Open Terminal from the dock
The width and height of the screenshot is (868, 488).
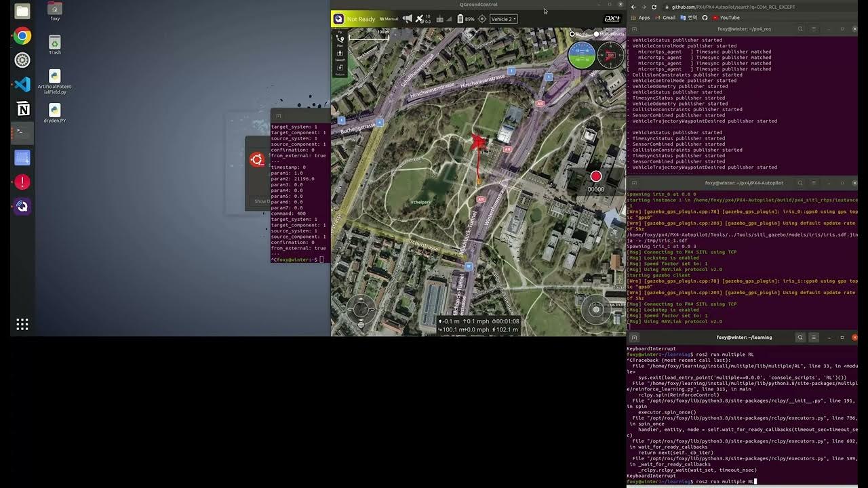tap(22, 133)
